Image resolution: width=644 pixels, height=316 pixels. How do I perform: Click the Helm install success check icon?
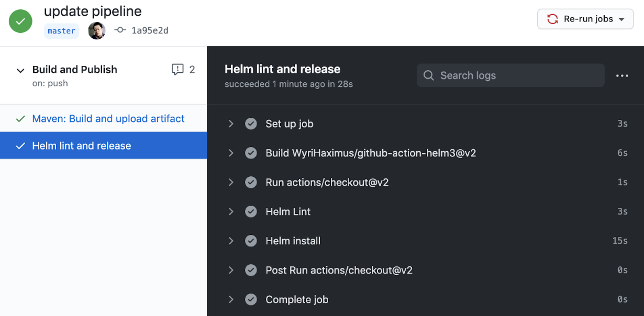click(x=251, y=241)
